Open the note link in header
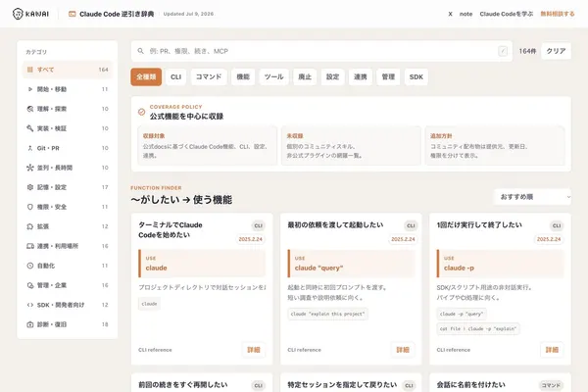This screenshot has height=392, width=588. (x=466, y=14)
